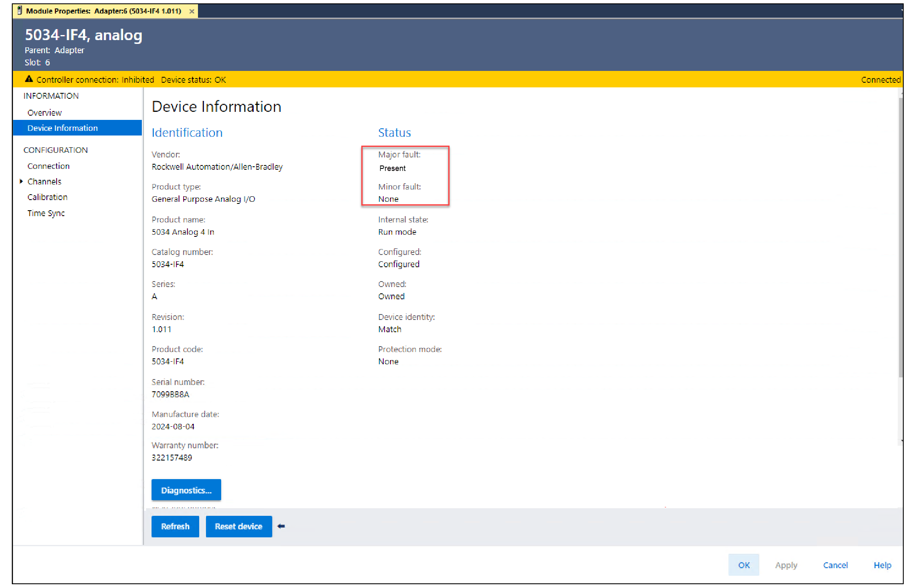
Task: Click the arrow icon beside Reset device
Action: click(x=281, y=526)
